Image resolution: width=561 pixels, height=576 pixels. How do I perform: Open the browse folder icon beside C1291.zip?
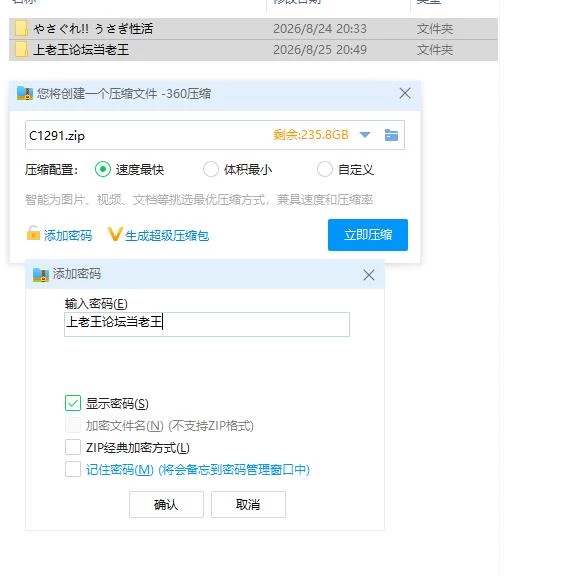point(391,135)
